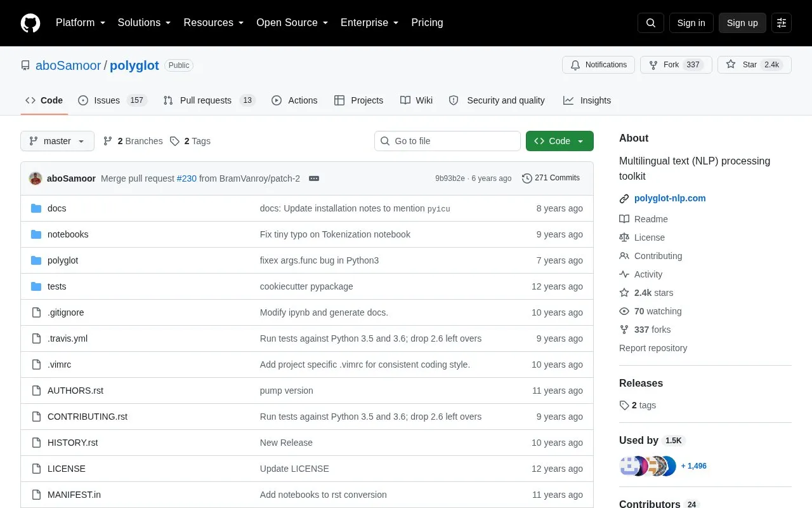View the 271 Commits history

(551, 178)
